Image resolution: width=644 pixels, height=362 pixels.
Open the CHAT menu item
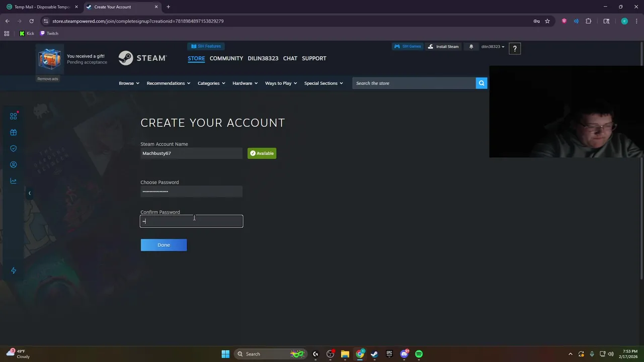[290, 58]
